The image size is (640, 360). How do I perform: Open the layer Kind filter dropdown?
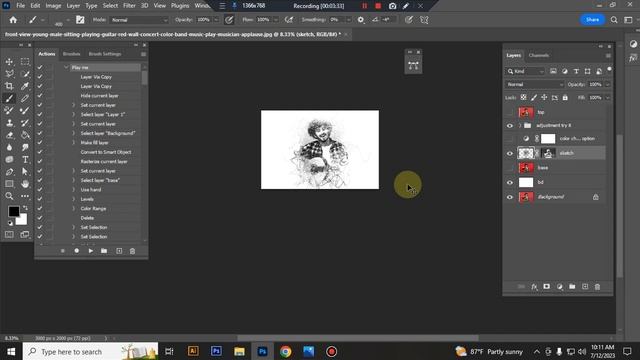[526, 71]
